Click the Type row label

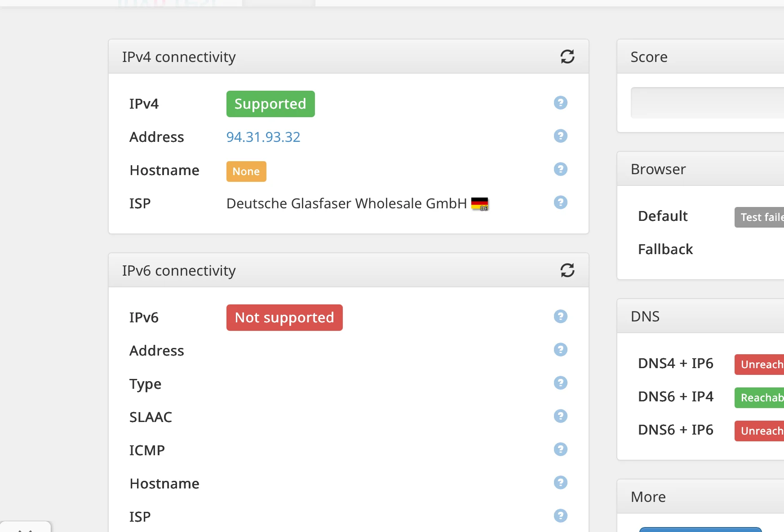(x=145, y=384)
